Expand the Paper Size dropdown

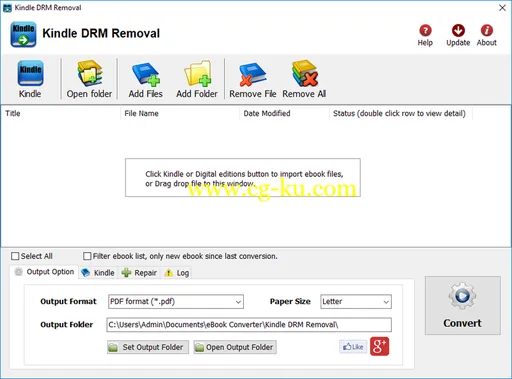point(356,302)
